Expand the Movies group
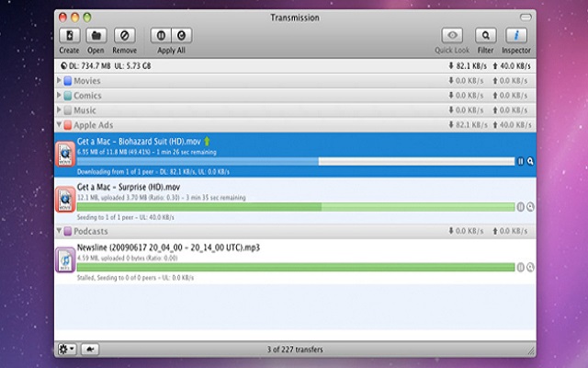 coord(61,81)
